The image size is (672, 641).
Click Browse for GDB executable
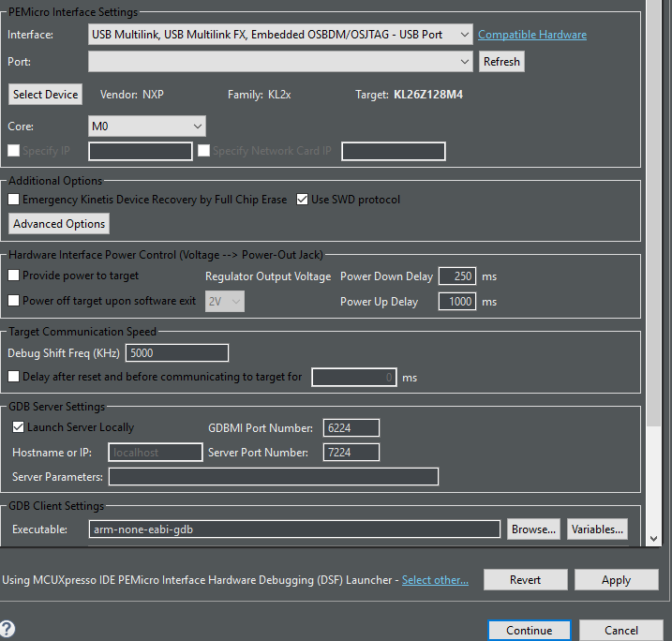[533, 529]
